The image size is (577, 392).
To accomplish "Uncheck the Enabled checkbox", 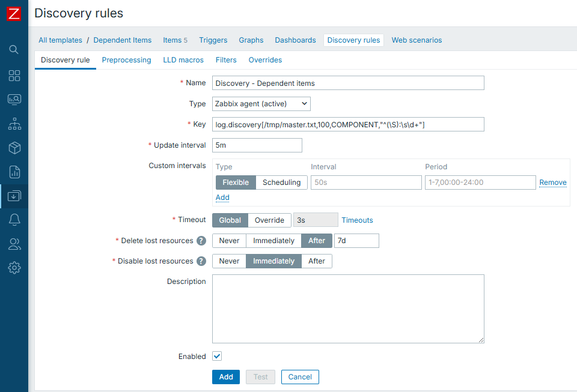I will click(x=217, y=356).
